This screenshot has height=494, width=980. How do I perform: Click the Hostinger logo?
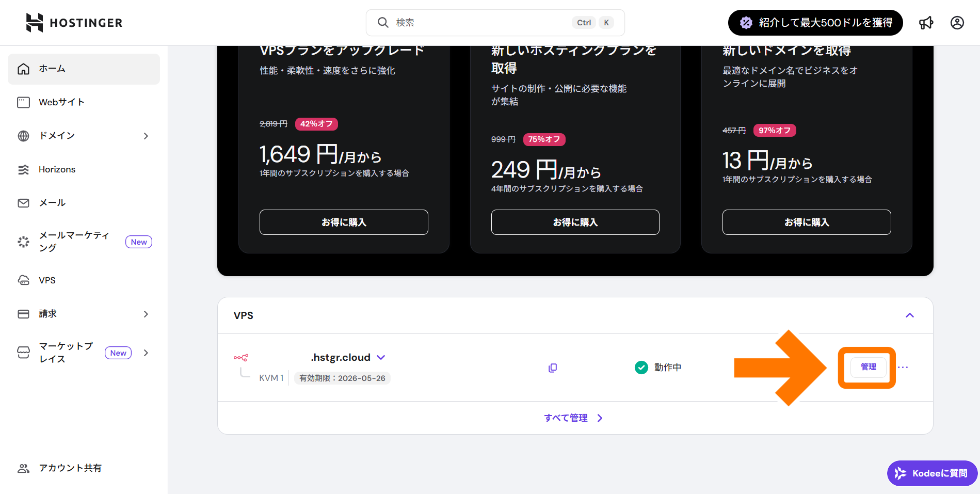click(x=74, y=23)
